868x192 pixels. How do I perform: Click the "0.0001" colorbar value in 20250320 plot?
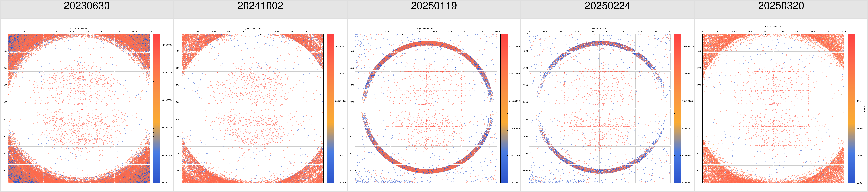860,128
